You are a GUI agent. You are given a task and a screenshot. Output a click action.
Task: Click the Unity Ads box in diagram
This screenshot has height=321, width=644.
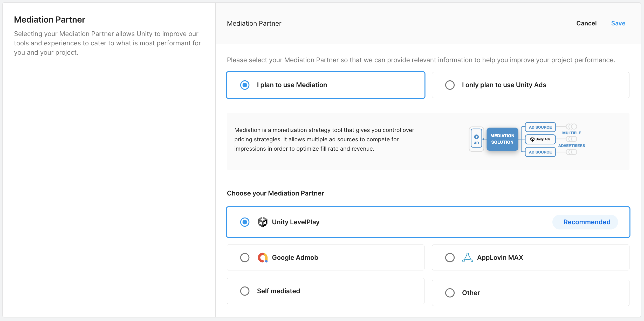[x=540, y=139]
